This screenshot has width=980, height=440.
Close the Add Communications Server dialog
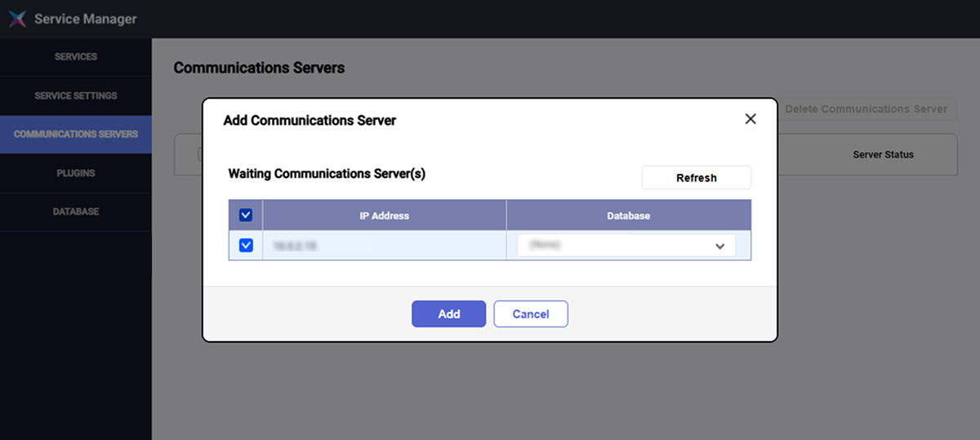point(751,119)
